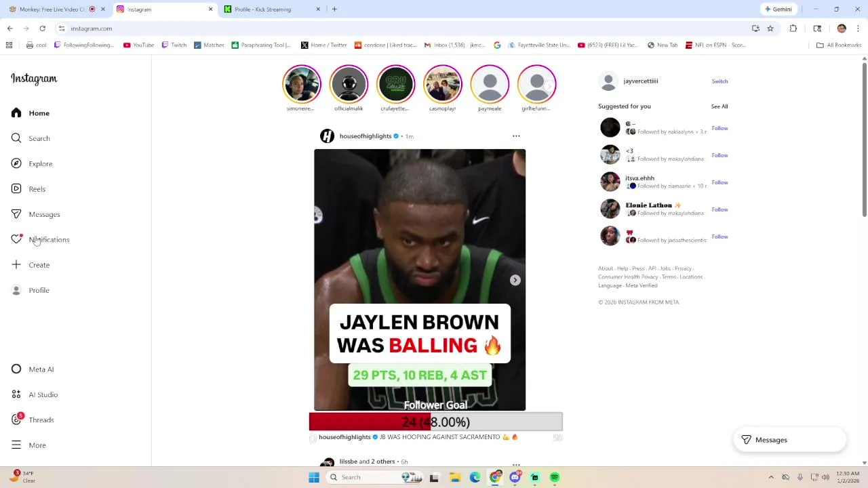The height and width of the screenshot is (488, 868).
Task: Click the Windows taskbar Search box
Action: tap(373, 477)
